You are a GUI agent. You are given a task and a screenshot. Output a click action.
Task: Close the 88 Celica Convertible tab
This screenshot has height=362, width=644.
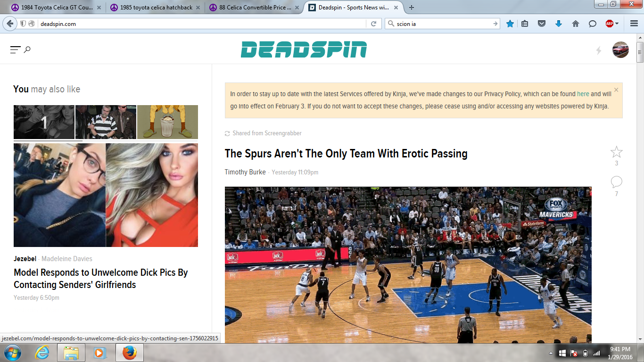pyautogui.click(x=297, y=8)
